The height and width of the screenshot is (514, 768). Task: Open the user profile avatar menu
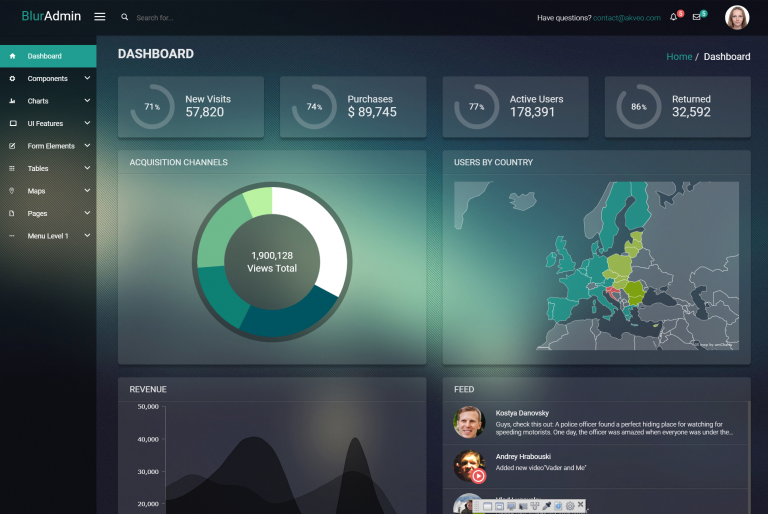(x=737, y=17)
